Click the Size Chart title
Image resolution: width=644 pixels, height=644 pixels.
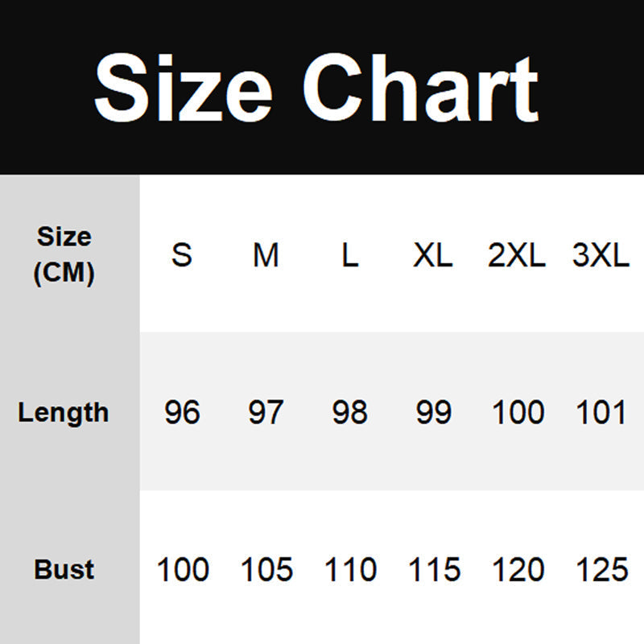click(x=316, y=88)
